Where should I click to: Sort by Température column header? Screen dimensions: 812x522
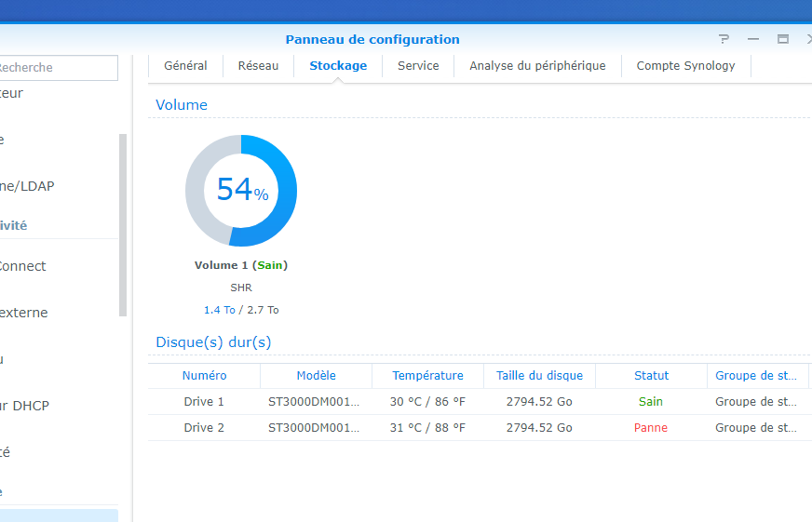coord(427,376)
